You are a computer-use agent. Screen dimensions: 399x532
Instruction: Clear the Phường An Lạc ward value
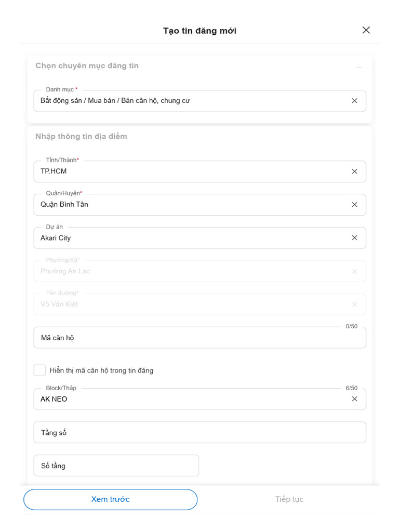click(354, 271)
